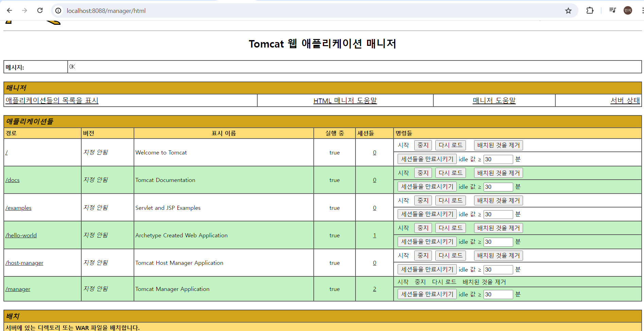This screenshot has height=331, width=644.
Task: Reload the /docs application
Action: pos(450,173)
